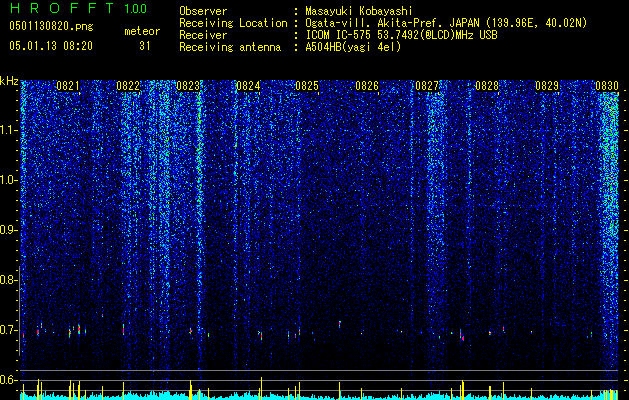Viewport: 629px width, 400px height.
Task: Click the 0.6 kHz axis label
Action: (x=8, y=380)
